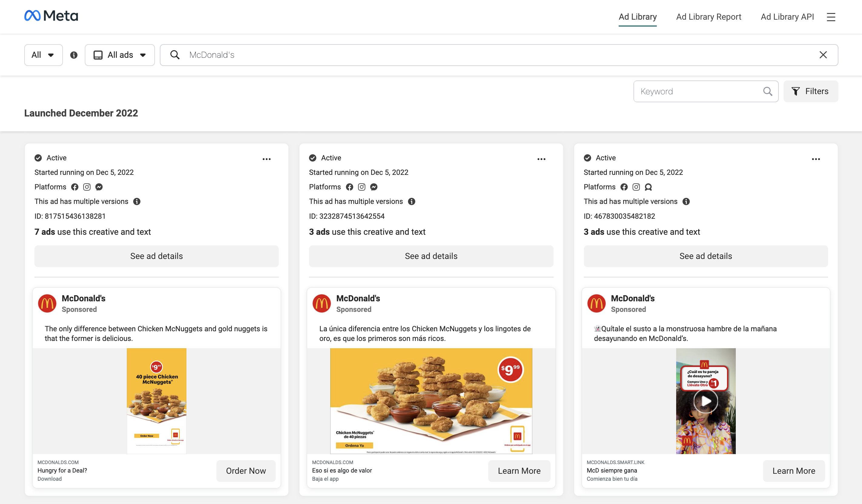
Task: Open three-dot menu on third ad card
Action: (815, 159)
